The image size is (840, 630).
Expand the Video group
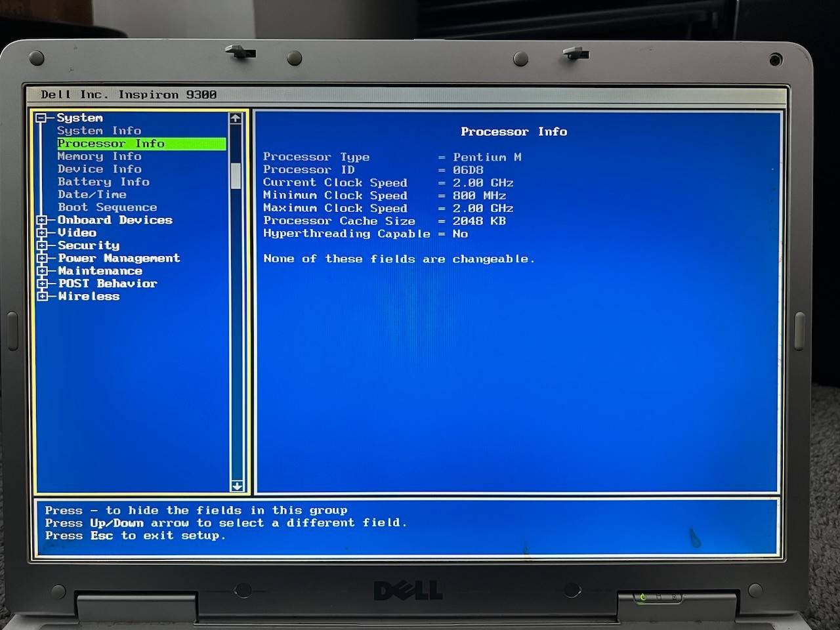42,233
